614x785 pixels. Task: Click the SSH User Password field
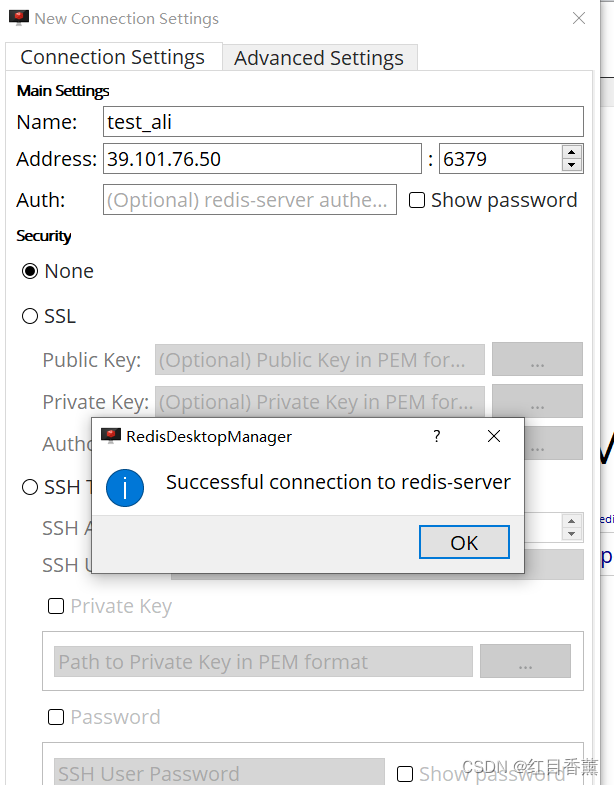pos(219,772)
